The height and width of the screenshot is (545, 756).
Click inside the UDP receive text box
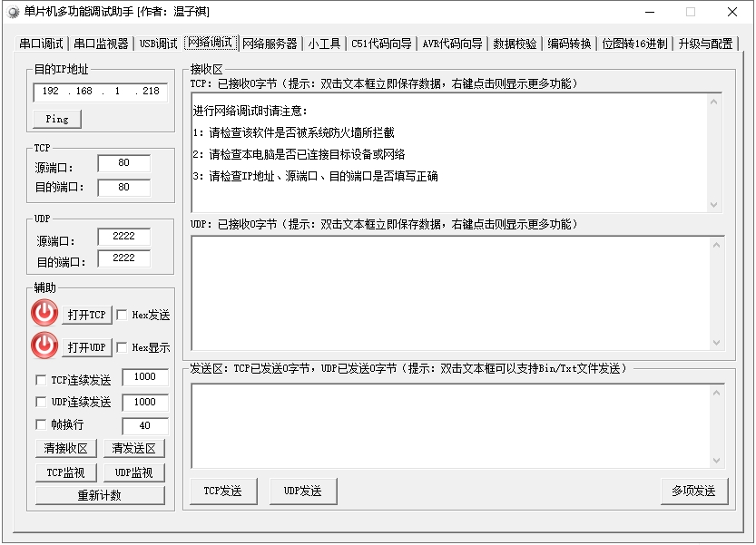click(x=450, y=293)
